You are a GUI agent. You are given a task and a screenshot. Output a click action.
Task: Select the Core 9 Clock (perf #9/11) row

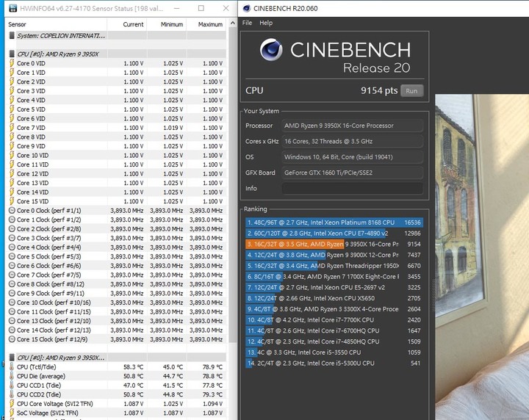point(117,293)
